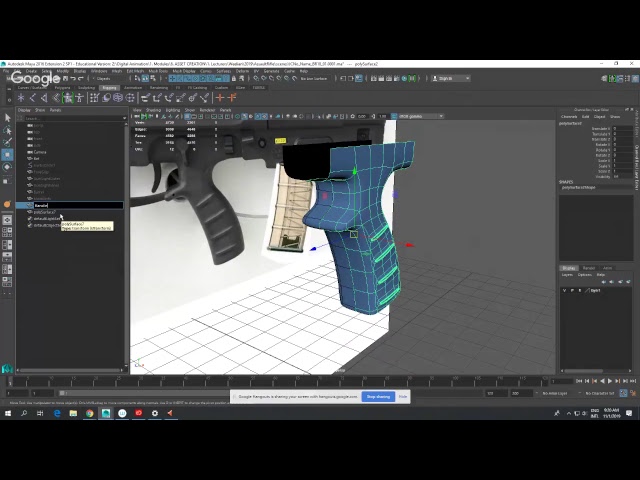640x480 pixels.
Task: Toggle Channel Box sidebar icon at top right
Action: click(x=635, y=78)
